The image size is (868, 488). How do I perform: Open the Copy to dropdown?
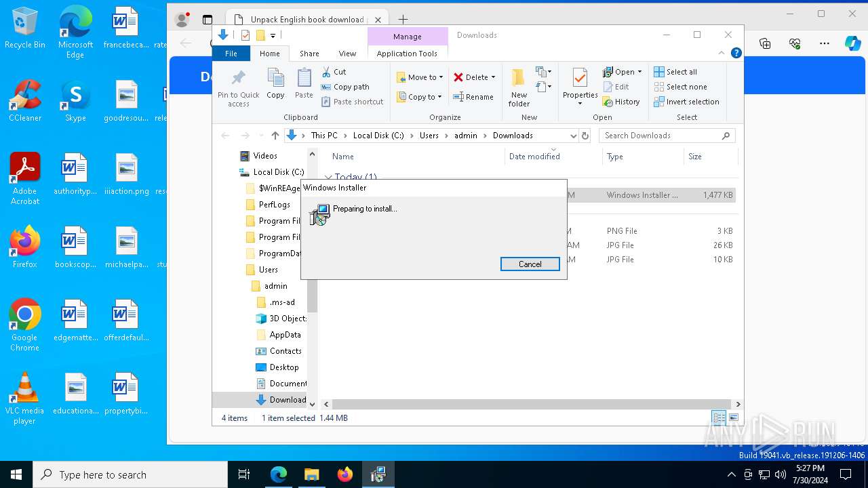pos(420,97)
